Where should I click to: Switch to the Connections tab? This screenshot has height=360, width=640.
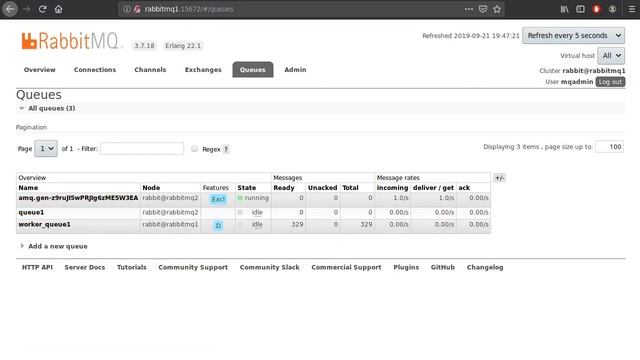pyautogui.click(x=95, y=70)
